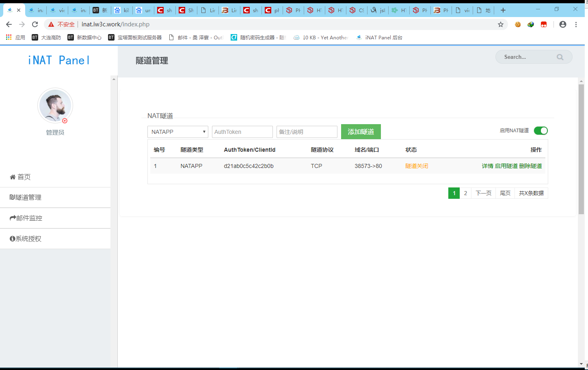Switch to the 地 browser tab
This screenshot has width=588, height=370.
(483, 10)
